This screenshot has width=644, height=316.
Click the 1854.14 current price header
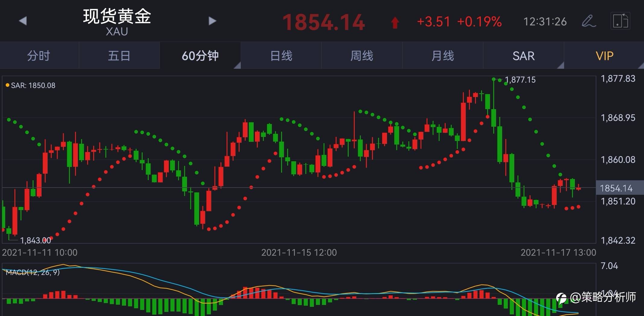click(324, 22)
